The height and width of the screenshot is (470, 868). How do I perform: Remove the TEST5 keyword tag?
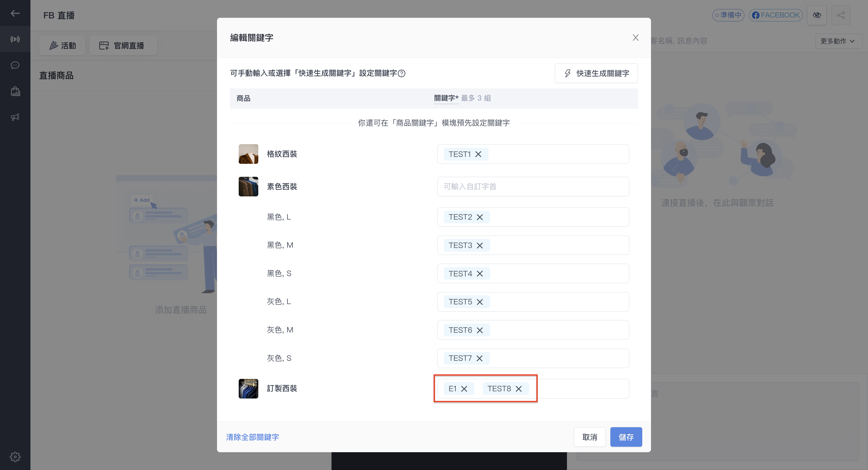(x=480, y=302)
